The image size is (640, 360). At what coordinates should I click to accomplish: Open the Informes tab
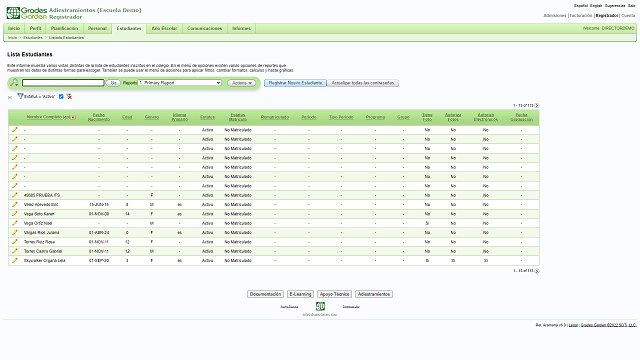point(242,29)
